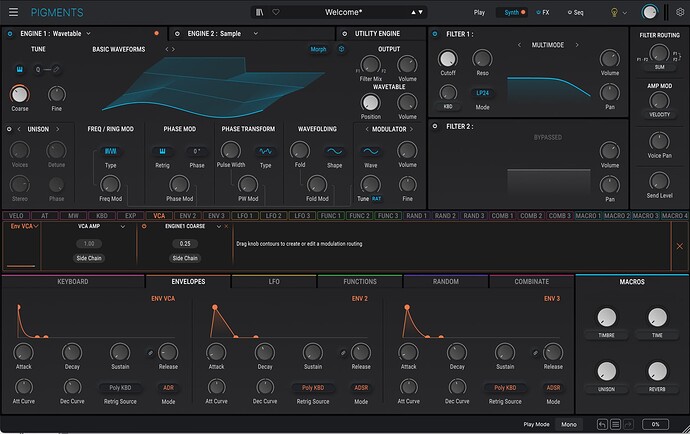This screenshot has width=690, height=434.
Task: Click the ENV VCA link icon near Release
Action: [150, 353]
